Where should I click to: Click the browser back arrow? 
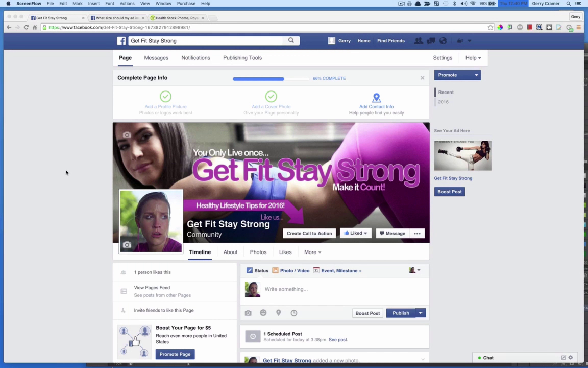tap(9, 27)
